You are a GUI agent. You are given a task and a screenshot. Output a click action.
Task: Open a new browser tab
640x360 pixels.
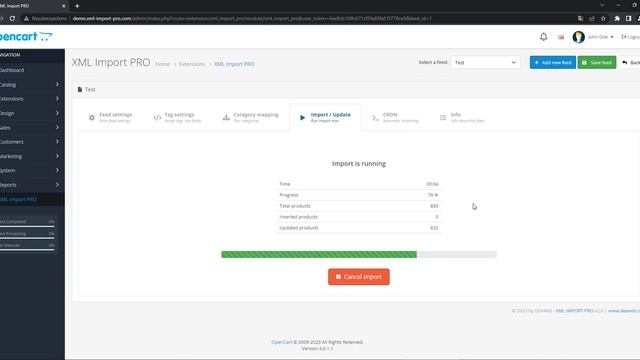point(77,6)
